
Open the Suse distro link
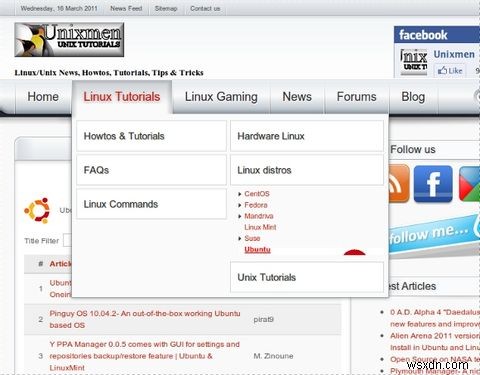[252, 238]
